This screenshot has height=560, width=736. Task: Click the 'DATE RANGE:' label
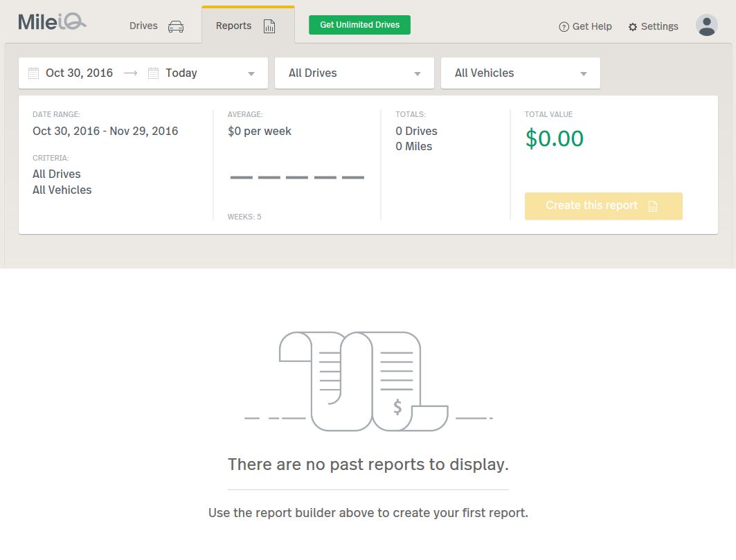tap(56, 114)
